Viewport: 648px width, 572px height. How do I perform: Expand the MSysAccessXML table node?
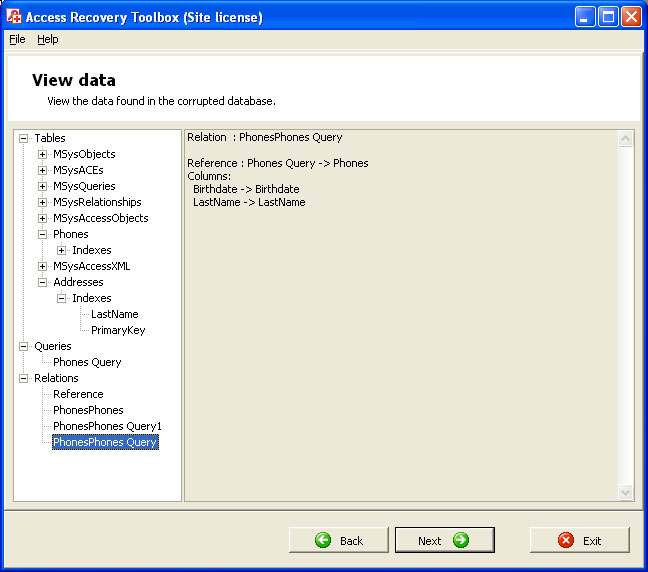pos(42,266)
